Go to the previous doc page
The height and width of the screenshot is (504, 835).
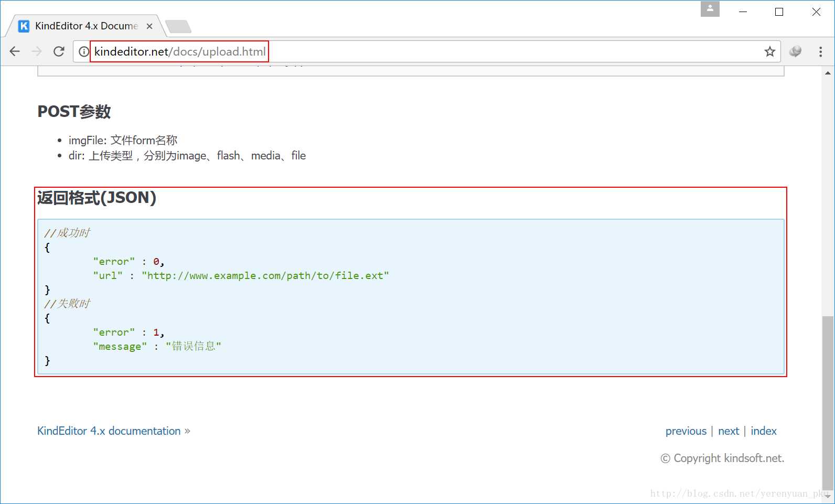pyautogui.click(x=686, y=431)
